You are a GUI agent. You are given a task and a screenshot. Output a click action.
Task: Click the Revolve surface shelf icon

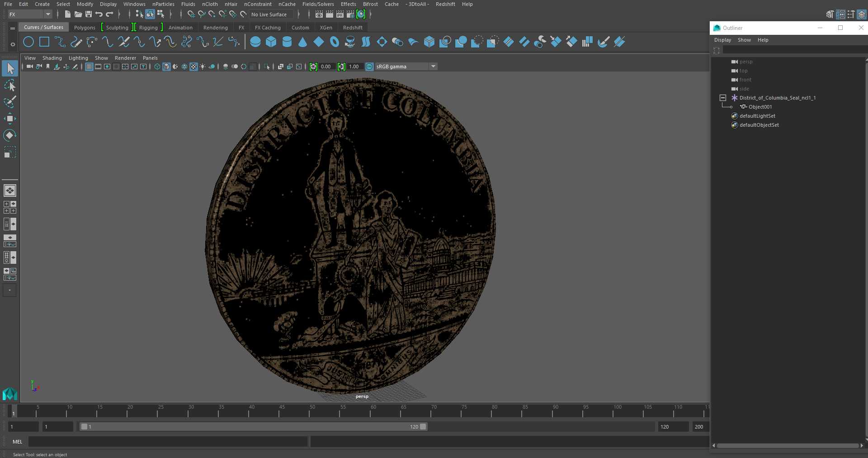tap(350, 42)
